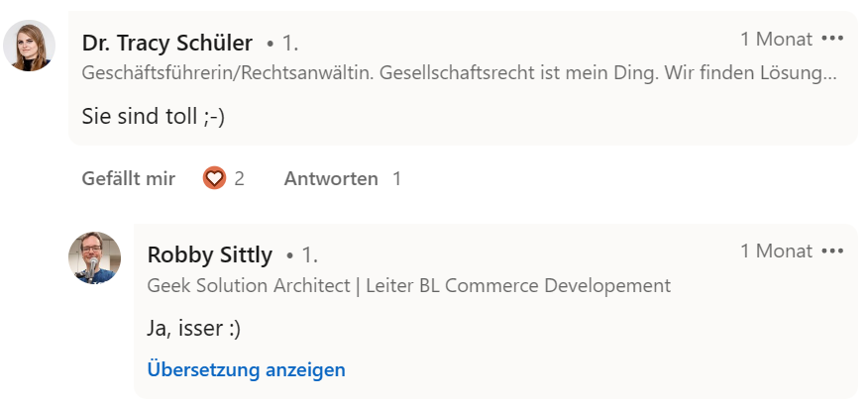Click the 1 Monat timestamp on Tracy's comment
868x404 pixels.
click(776, 39)
